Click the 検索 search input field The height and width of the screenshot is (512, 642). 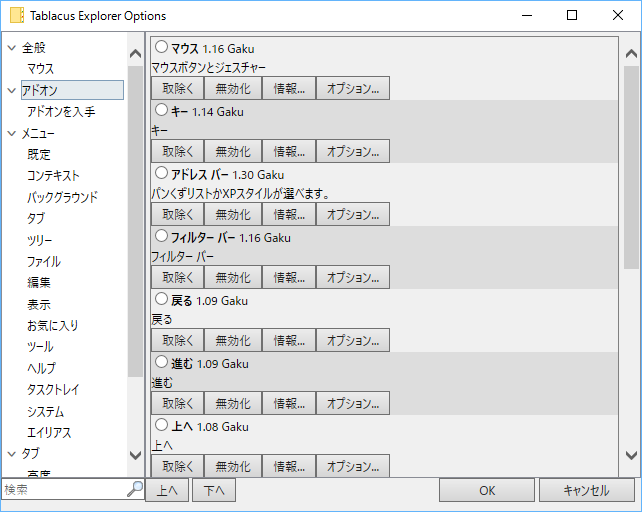pyautogui.click(x=65, y=489)
